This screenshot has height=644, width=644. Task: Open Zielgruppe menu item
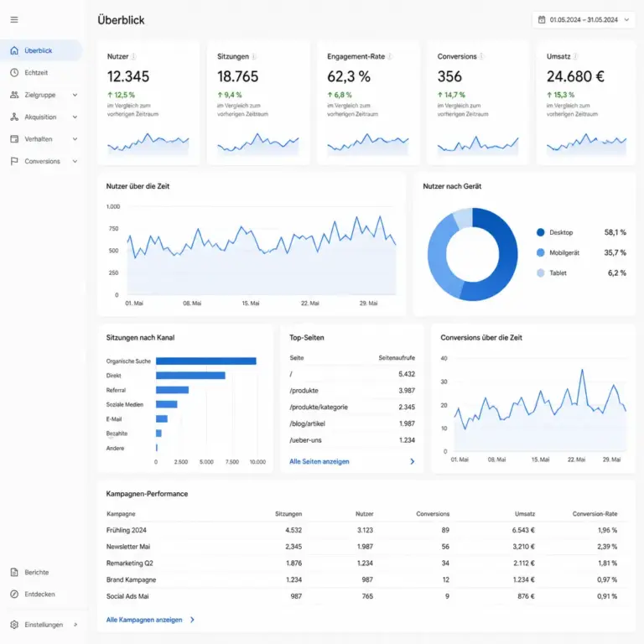point(41,95)
